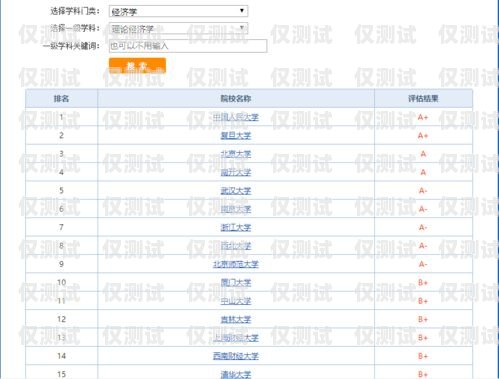Viewport: 499px width, 379px height.
Task: Click the 院校名称 column header
Action: pyautogui.click(x=236, y=98)
